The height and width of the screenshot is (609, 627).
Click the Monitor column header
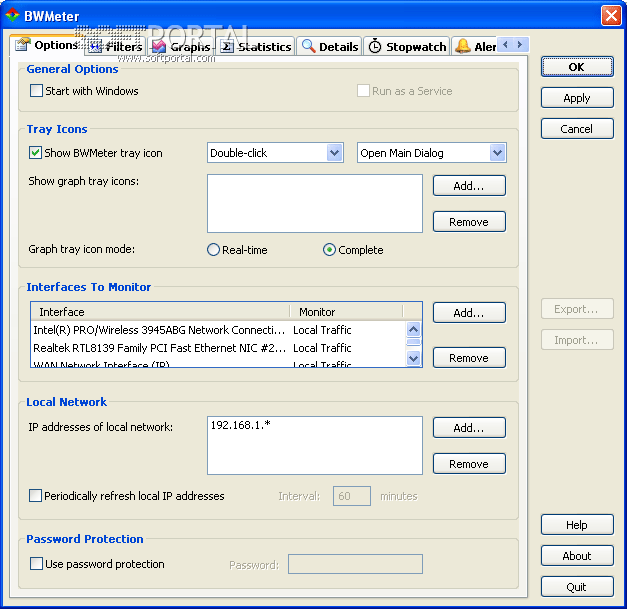(346, 312)
